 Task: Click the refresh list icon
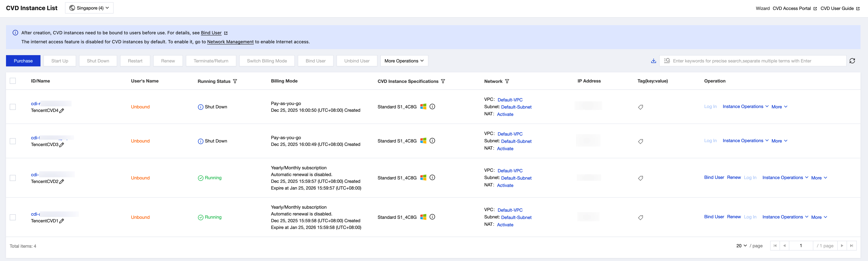click(x=852, y=61)
